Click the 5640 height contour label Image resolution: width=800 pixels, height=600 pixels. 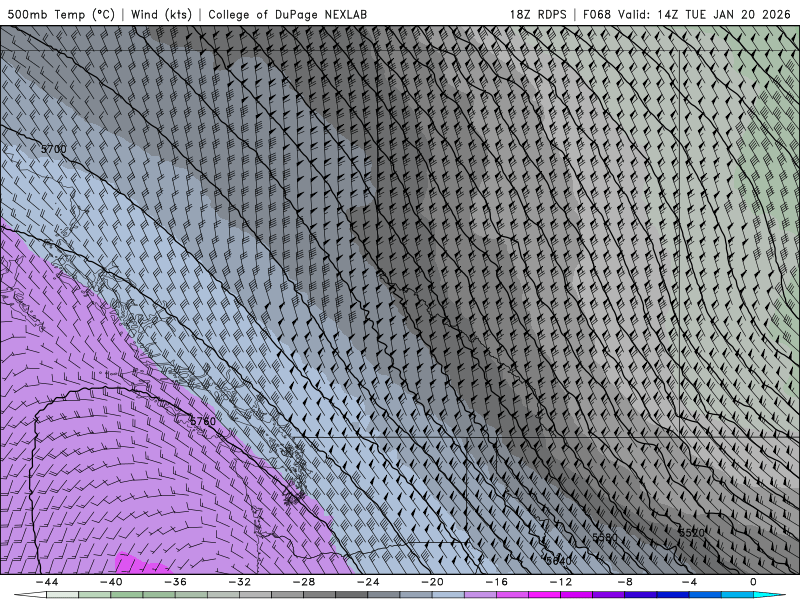click(558, 561)
